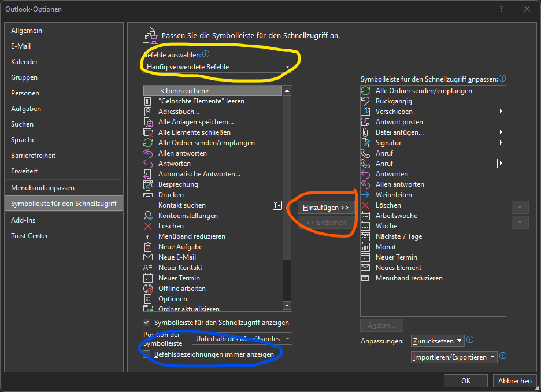This screenshot has height=392, width=541.
Task: Click the Offline arbeiten globe icon
Action: pos(148,288)
